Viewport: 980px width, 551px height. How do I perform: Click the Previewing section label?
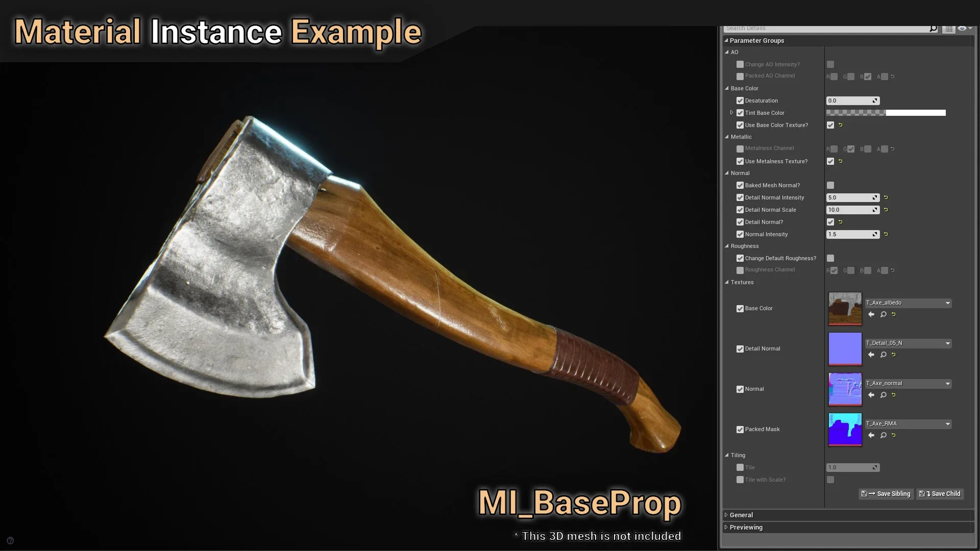746,527
